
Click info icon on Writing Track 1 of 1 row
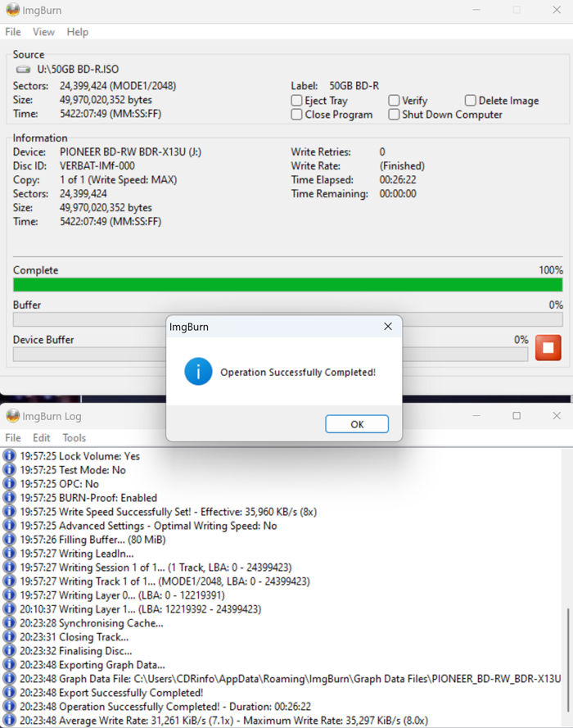(x=9, y=581)
